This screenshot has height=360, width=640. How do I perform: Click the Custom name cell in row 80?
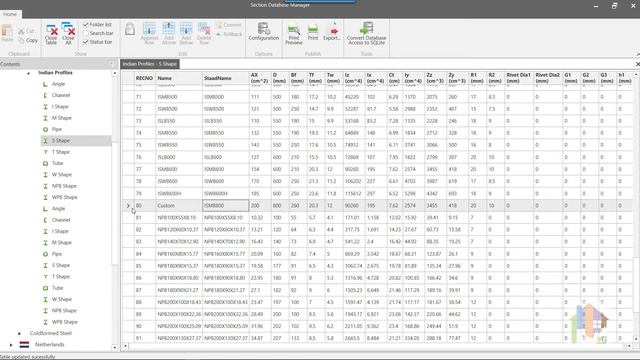179,206
